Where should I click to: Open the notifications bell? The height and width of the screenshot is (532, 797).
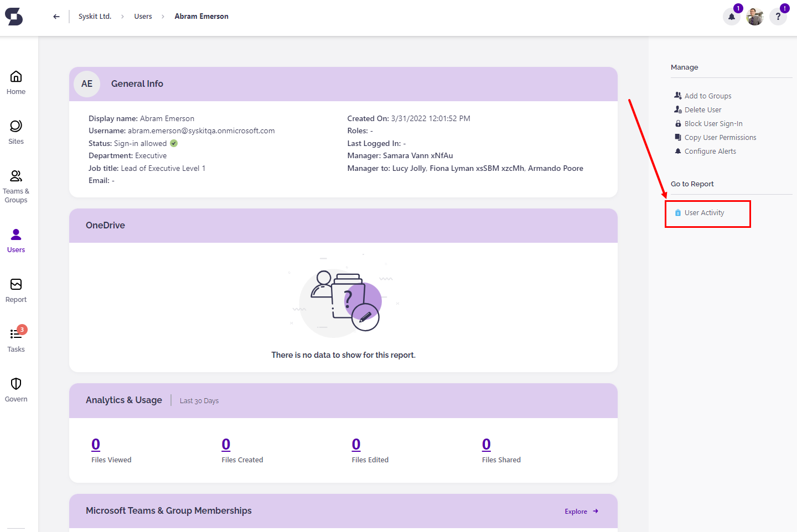click(x=731, y=17)
